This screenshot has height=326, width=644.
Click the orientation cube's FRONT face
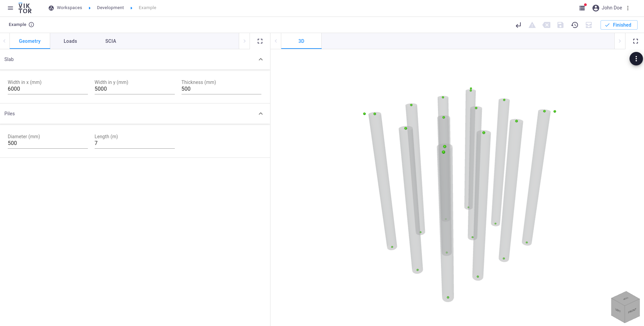coord(632,311)
